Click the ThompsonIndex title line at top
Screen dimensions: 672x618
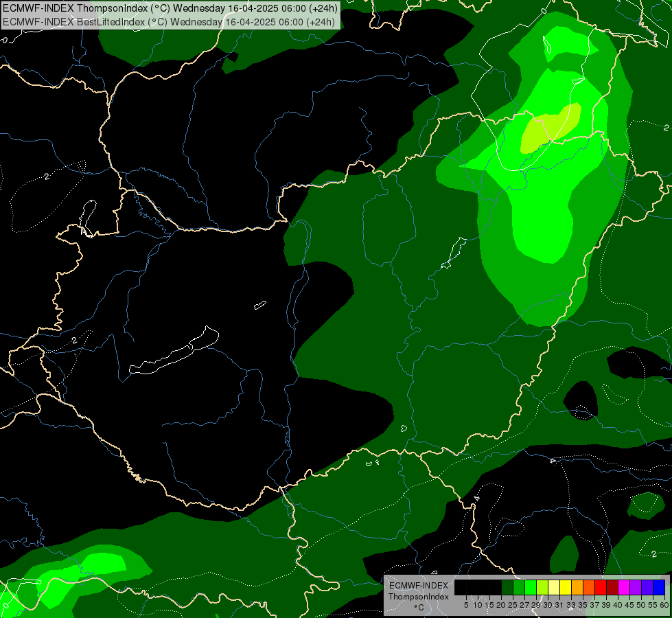tap(170, 8)
